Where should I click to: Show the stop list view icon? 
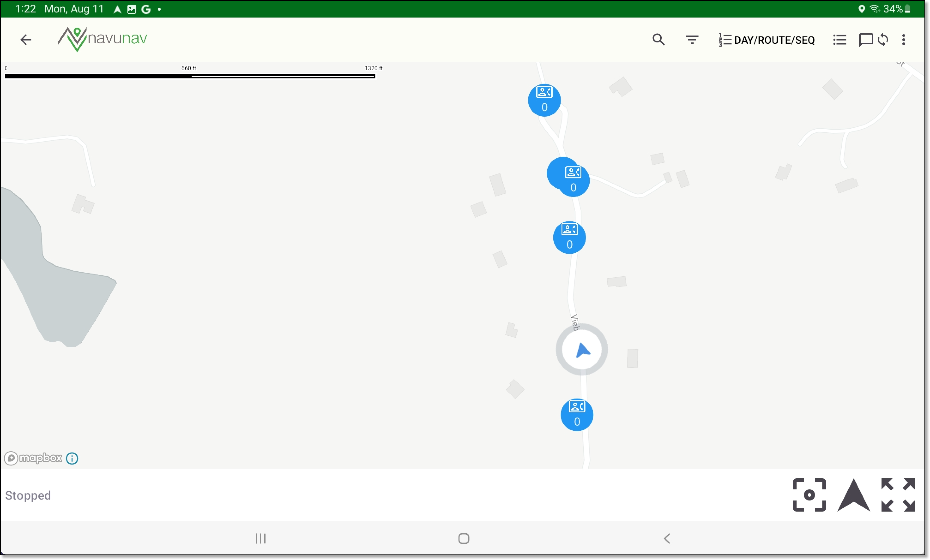(839, 40)
